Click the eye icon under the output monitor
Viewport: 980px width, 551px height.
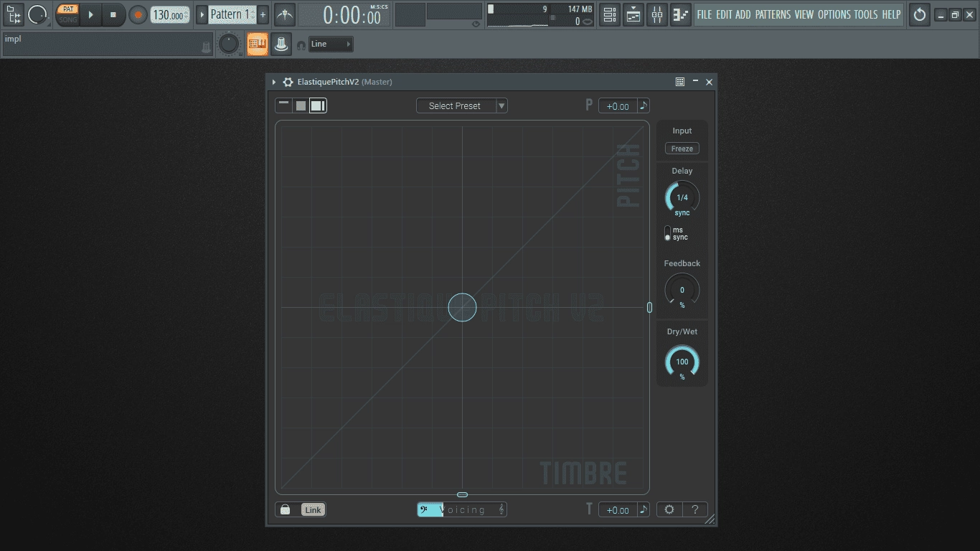pyautogui.click(x=476, y=24)
